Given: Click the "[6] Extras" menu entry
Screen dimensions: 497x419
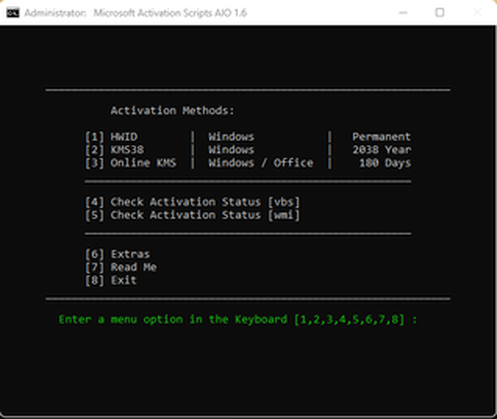Looking at the screenshot, I should click(117, 254).
